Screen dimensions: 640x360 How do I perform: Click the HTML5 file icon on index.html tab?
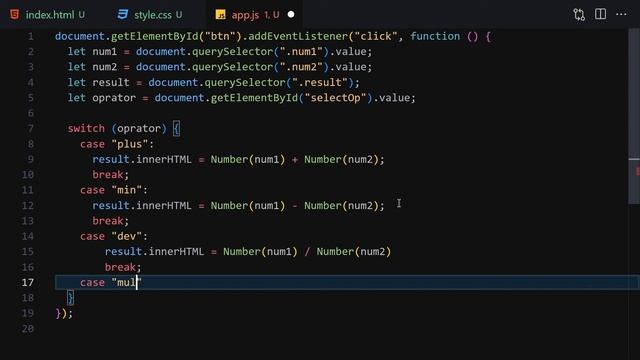click(15, 15)
